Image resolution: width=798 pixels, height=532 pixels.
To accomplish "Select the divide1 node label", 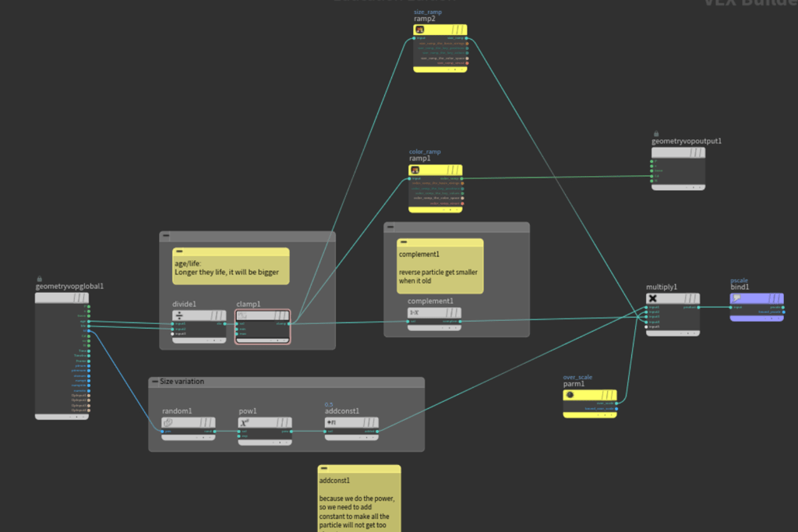I will (x=184, y=304).
